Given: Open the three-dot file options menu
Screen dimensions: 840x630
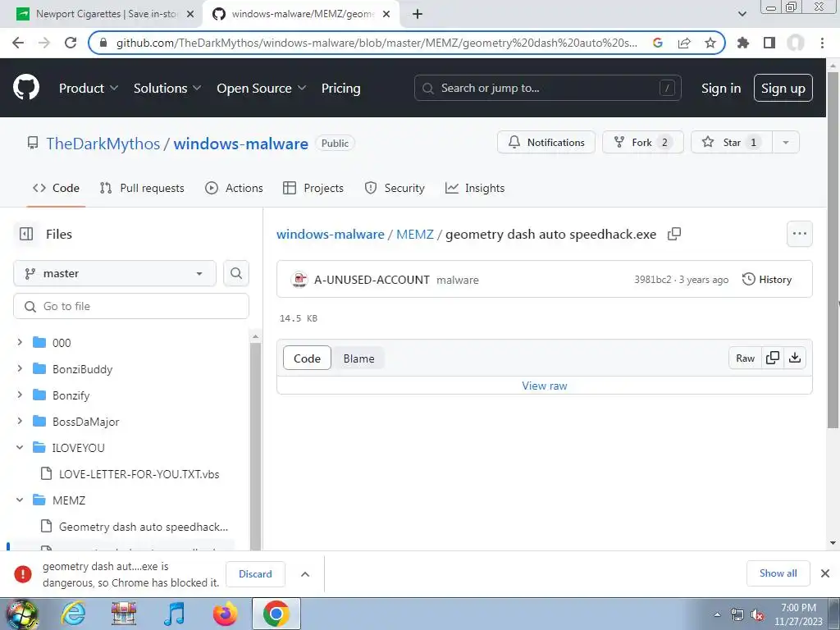Looking at the screenshot, I should [x=799, y=234].
